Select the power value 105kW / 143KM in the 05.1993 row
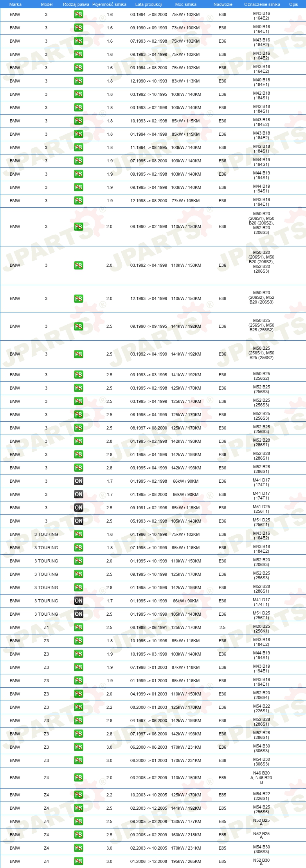This screenshot has width=306, height=868. 186,521
